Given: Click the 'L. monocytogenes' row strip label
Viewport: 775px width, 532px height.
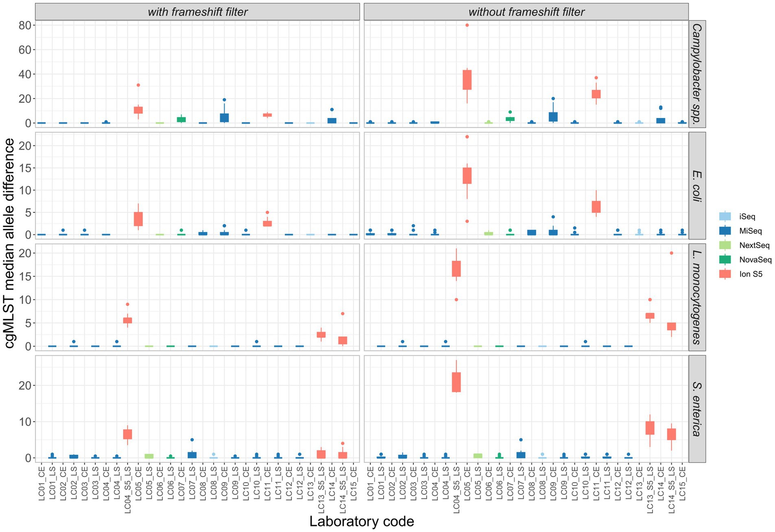Looking at the screenshot, I should [x=697, y=297].
